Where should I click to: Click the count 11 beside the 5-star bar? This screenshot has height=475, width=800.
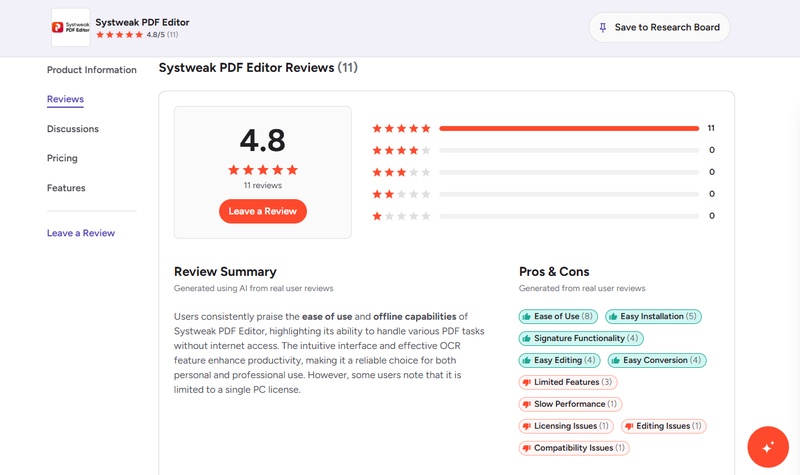[711, 128]
